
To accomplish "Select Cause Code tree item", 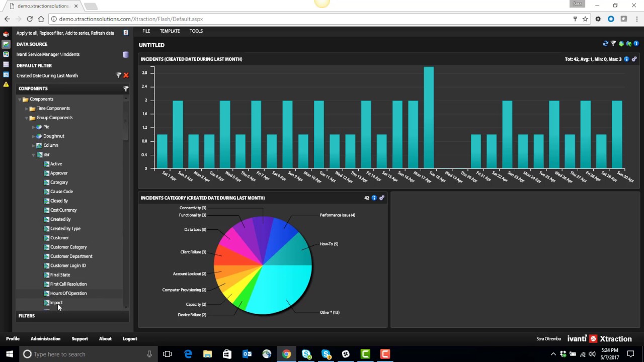I will pyautogui.click(x=61, y=192).
